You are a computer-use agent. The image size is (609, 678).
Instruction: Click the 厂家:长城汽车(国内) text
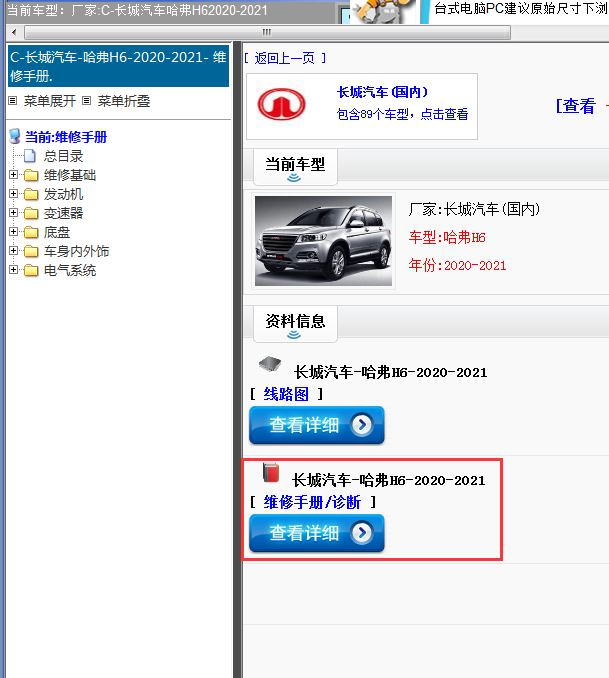point(474,209)
